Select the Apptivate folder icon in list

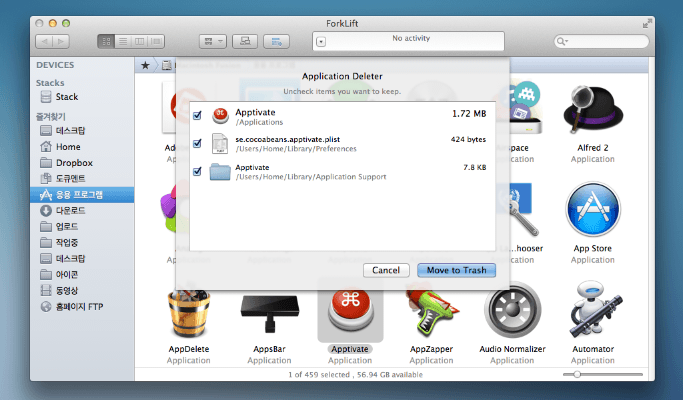point(220,171)
